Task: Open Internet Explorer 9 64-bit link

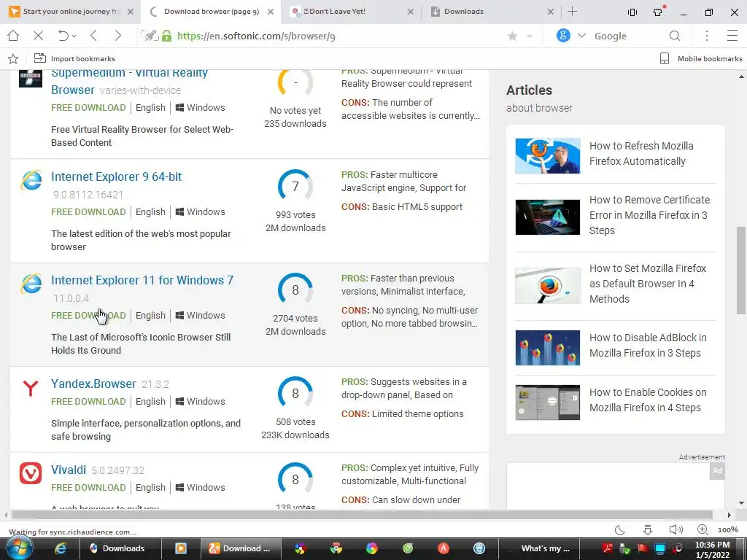Action: [116, 176]
